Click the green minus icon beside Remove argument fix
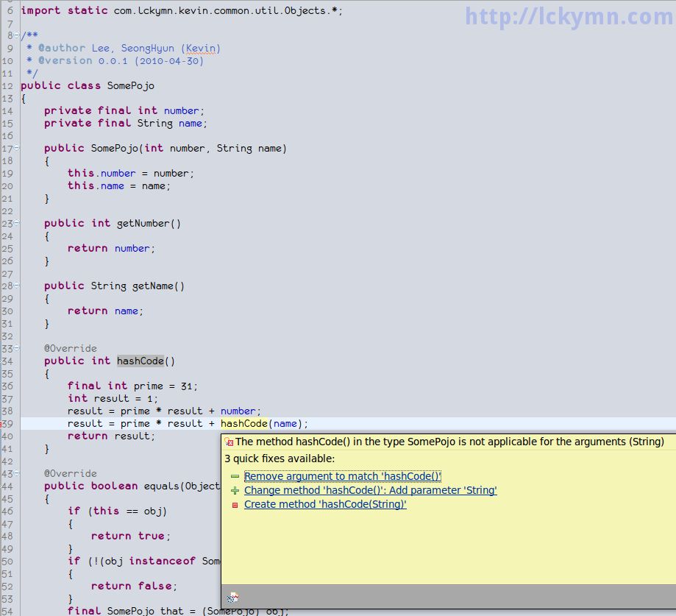This screenshot has width=676, height=616. [235, 476]
